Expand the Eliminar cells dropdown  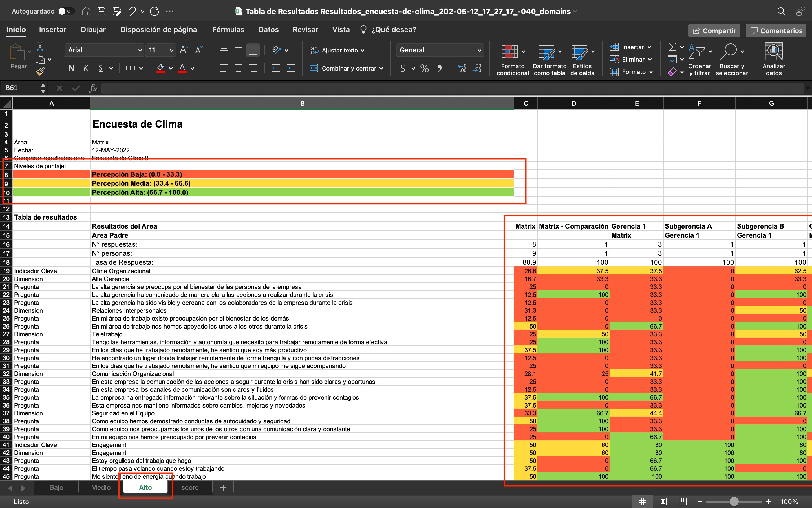tap(650, 60)
